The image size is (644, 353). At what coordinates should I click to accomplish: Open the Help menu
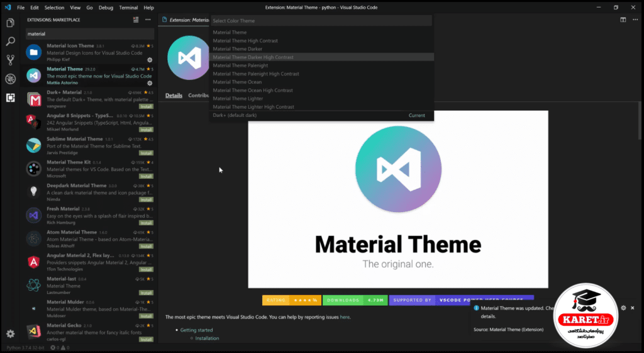148,8
